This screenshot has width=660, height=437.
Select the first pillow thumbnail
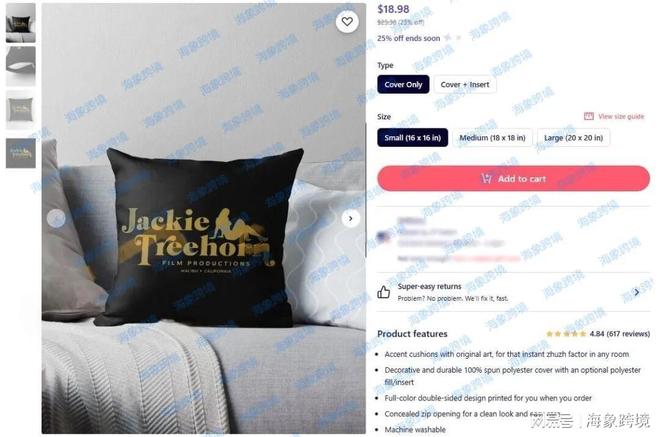[x=21, y=23]
